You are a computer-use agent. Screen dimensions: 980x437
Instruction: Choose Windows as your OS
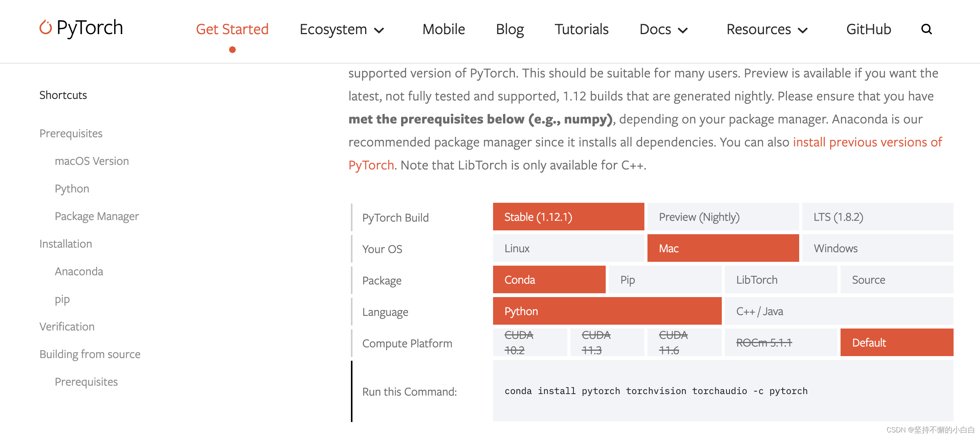point(878,248)
